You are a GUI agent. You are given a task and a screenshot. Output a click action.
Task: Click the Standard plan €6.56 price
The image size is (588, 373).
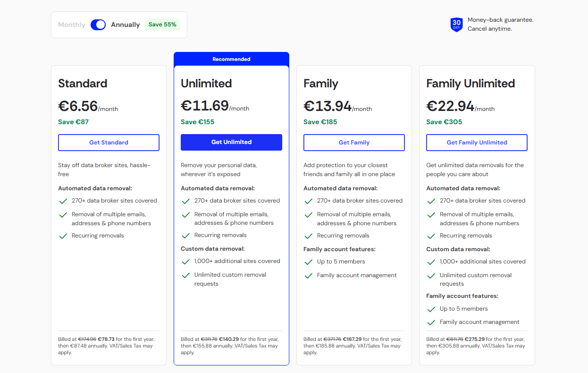click(78, 106)
